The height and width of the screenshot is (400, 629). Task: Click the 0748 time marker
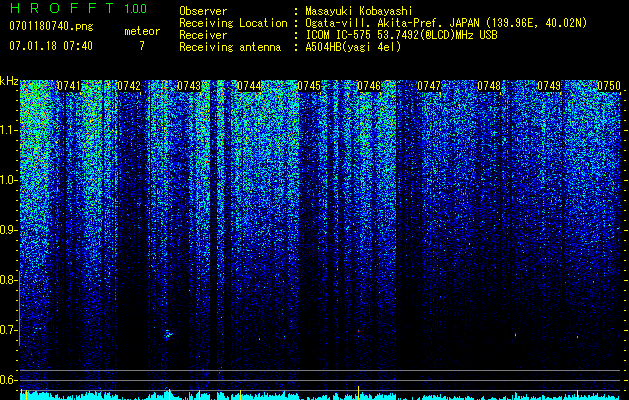point(489,86)
